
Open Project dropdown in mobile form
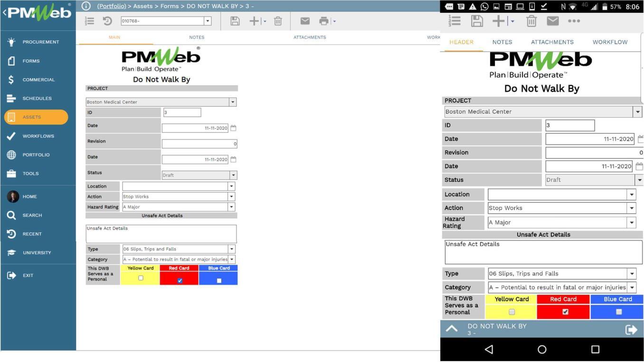click(637, 111)
